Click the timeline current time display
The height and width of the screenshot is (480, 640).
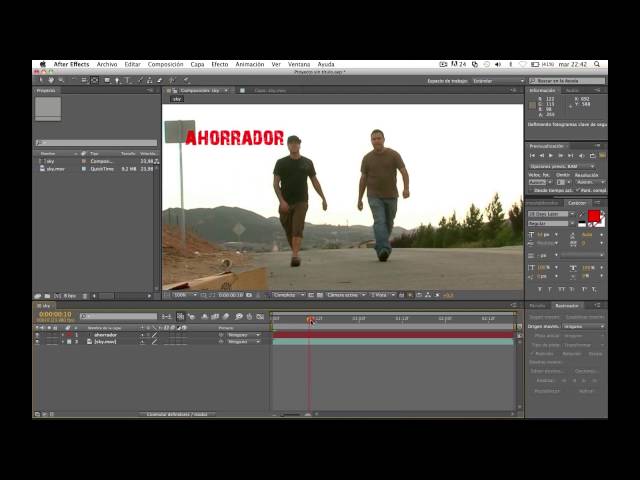coord(55,314)
